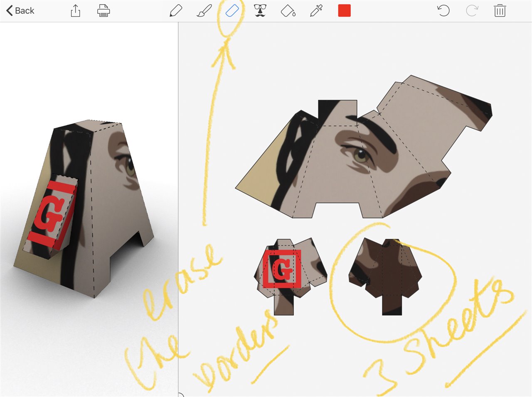
Task: Open the glasses and mustache stickers tool
Action: [260, 11]
